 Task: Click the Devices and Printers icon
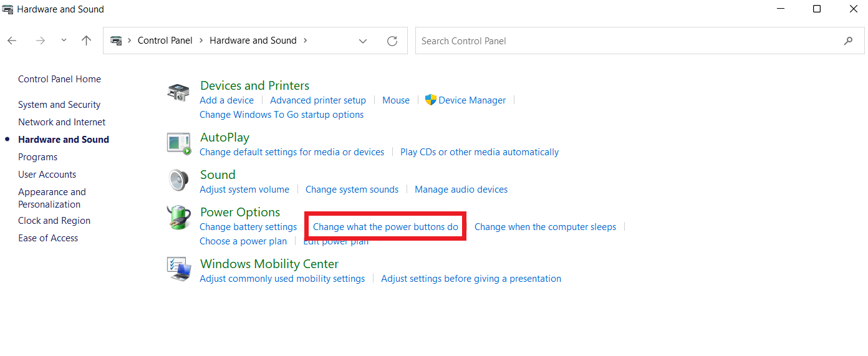[x=178, y=92]
